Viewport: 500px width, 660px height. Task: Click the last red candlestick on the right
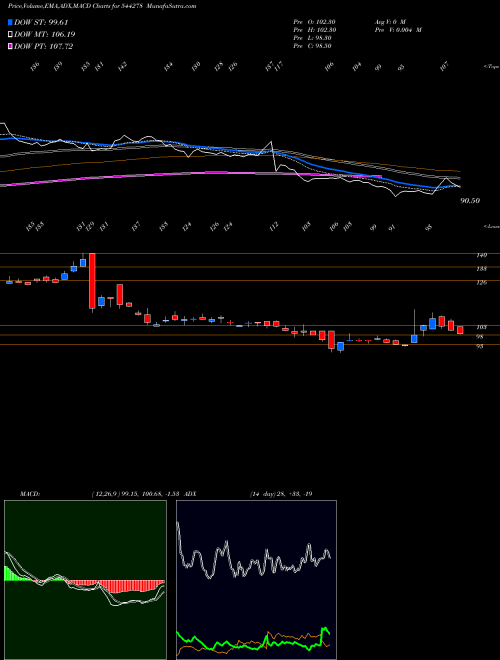[460, 330]
